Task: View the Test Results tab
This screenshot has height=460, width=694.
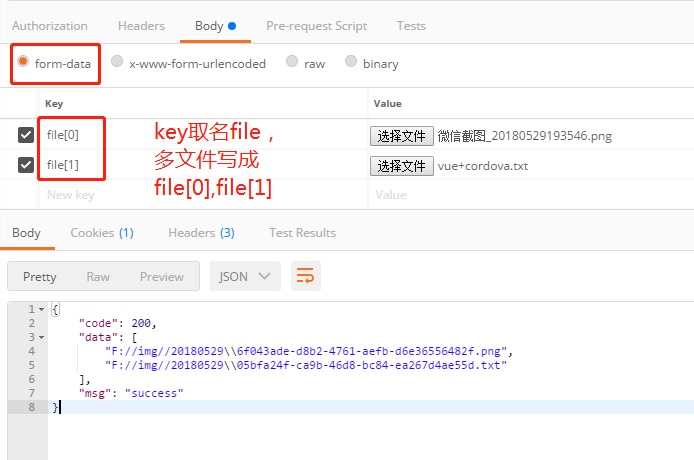Action: 302,233
